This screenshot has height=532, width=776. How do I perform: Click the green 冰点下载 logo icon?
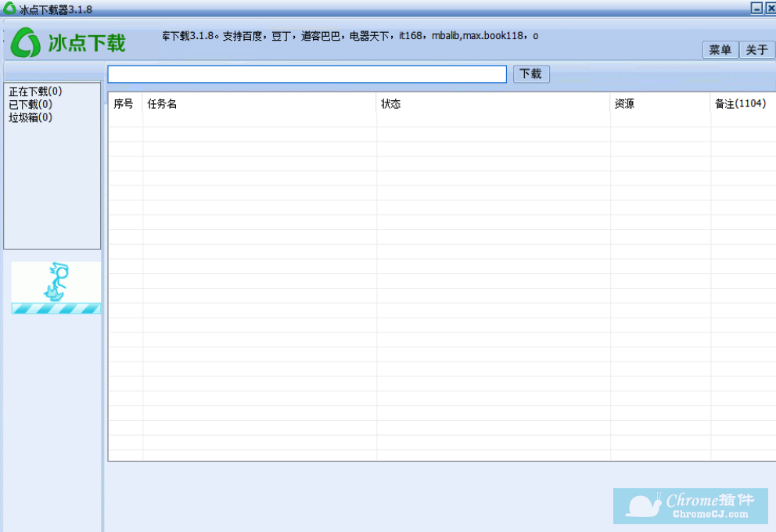(25, 42)
